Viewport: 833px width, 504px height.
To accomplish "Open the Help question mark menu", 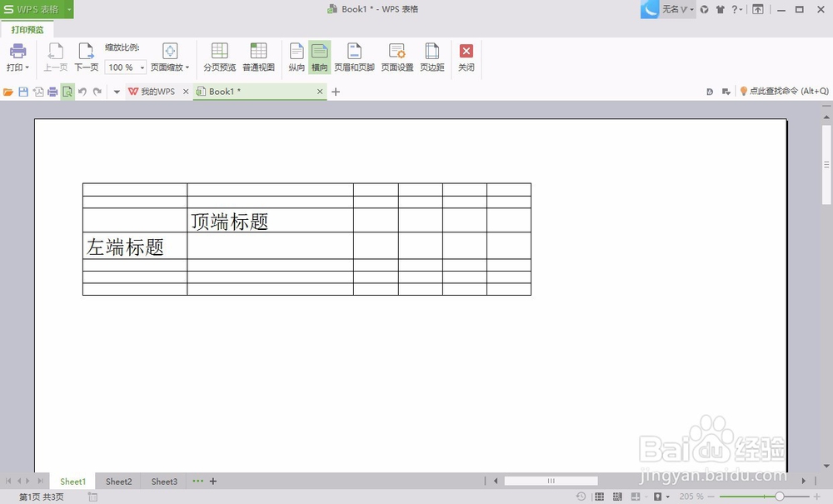I will pos(737,9).
